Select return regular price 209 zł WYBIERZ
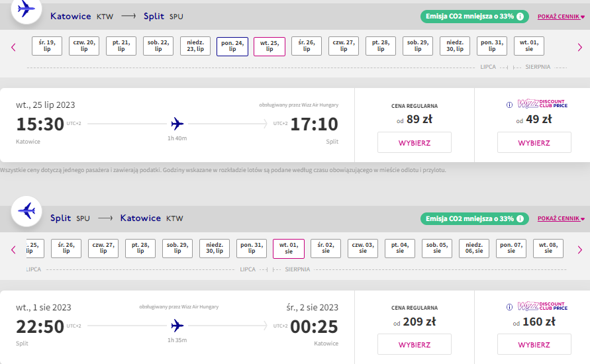This screenshot has width=590, height=364. click(415, 344)
